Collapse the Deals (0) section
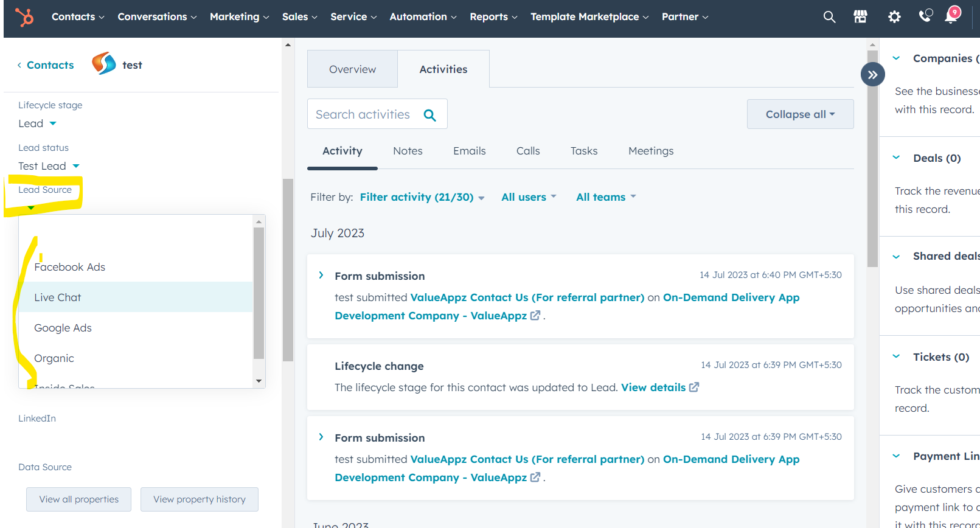The height and width of the screenshot is (528, 980). click(896, 158)
